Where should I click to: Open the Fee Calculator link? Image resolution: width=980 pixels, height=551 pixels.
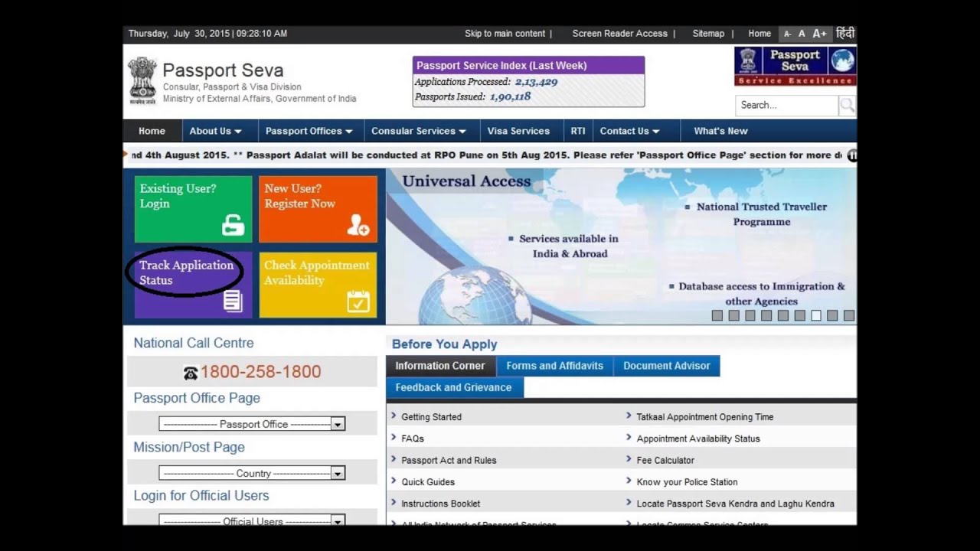tap(665, 461)
